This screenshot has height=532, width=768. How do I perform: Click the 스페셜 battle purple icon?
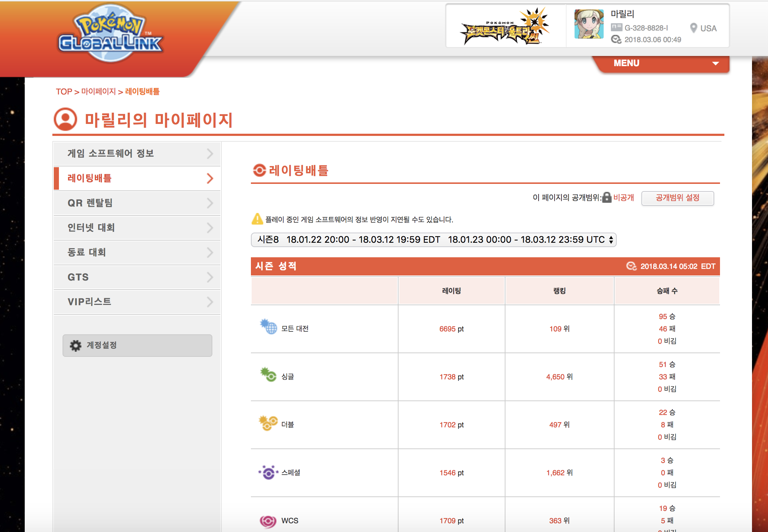click(x=268, y=472)
